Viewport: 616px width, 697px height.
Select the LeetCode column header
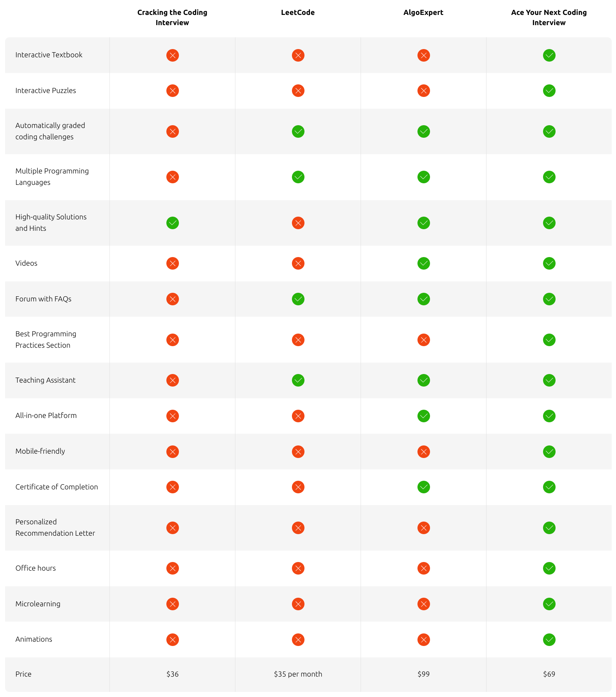pyautogui.click(x=298, y=13)
